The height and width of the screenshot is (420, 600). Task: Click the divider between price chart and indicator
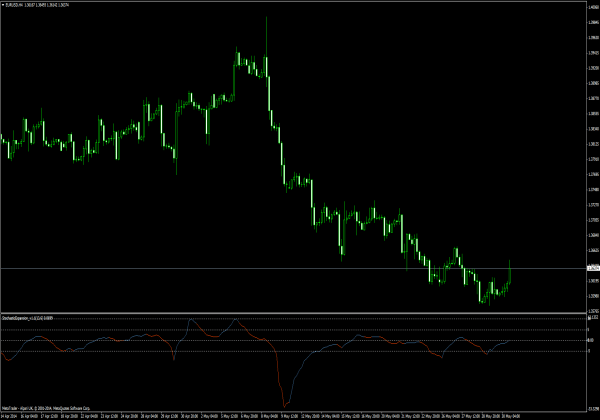click(x=300, y=311)
